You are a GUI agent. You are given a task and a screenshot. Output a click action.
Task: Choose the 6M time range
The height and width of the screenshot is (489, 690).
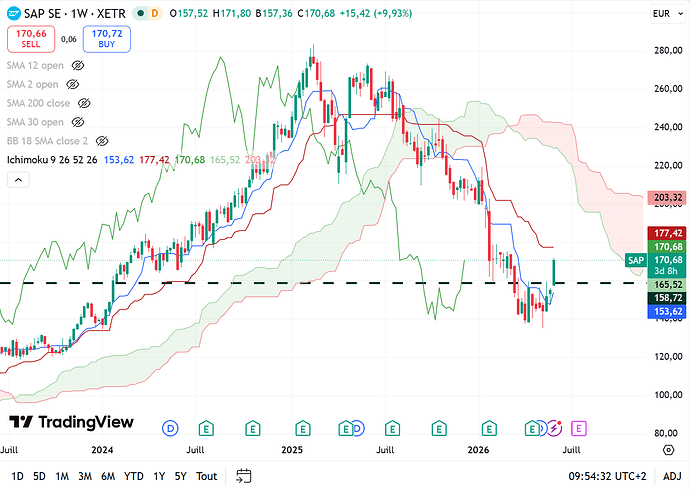tap(108, 476)
